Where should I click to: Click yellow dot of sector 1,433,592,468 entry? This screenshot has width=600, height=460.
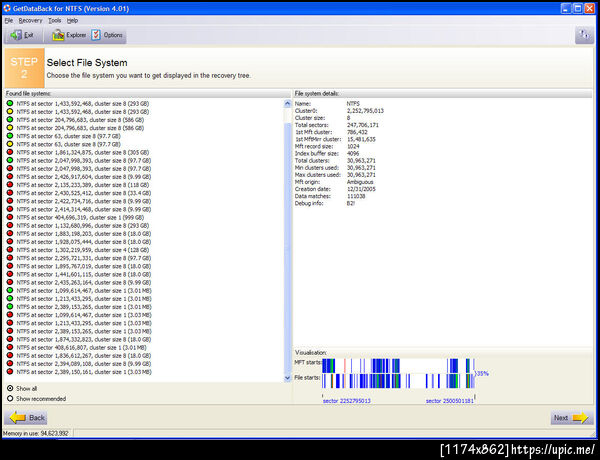click(10, 111)
